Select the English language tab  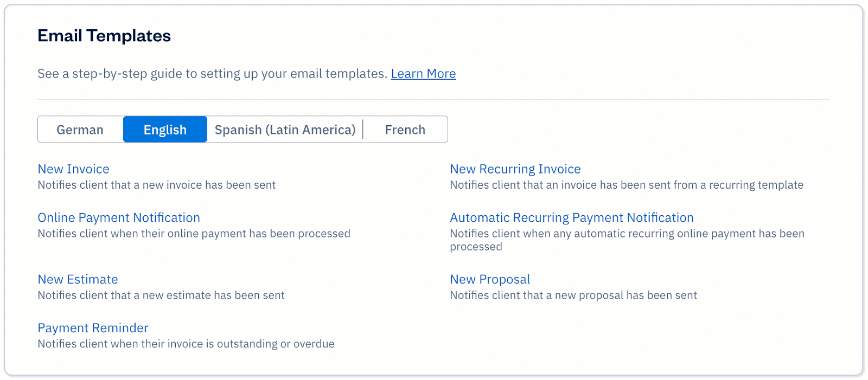[165, 130]
